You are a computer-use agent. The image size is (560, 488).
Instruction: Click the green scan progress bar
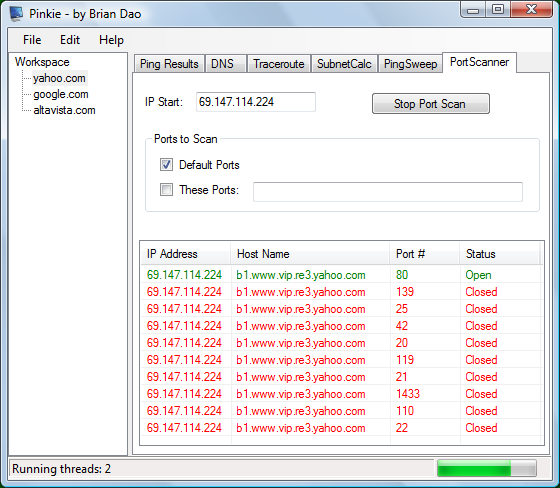[x=487, y=468]
